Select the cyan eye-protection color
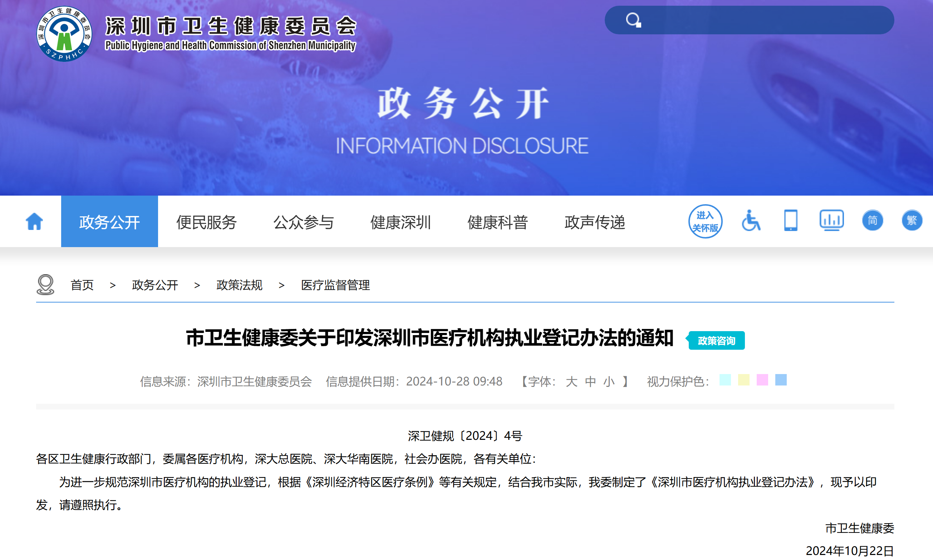 725,380
